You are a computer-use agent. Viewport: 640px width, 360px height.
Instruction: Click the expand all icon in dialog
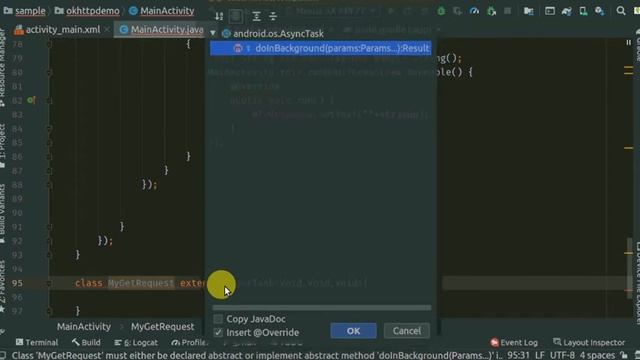tap(256, 16)
